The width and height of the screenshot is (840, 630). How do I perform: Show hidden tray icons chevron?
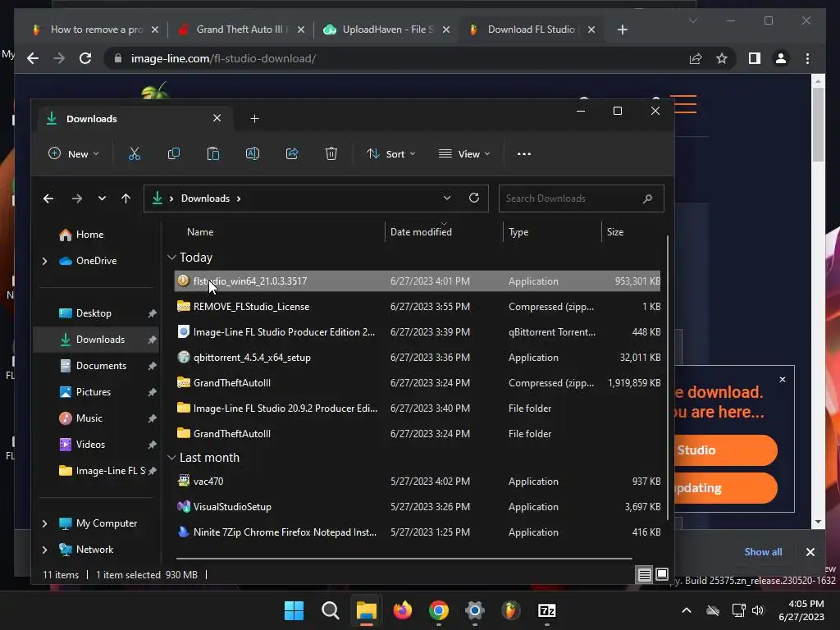coord(687,610)
